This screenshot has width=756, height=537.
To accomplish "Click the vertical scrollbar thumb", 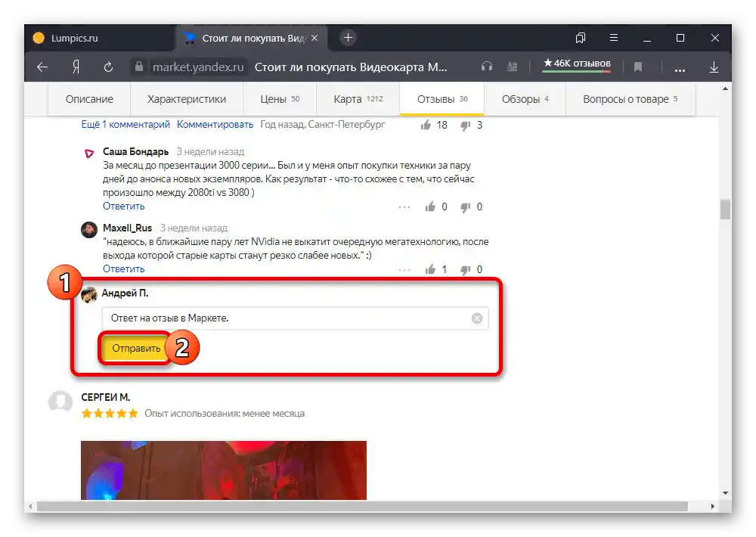I will [725, 210].
